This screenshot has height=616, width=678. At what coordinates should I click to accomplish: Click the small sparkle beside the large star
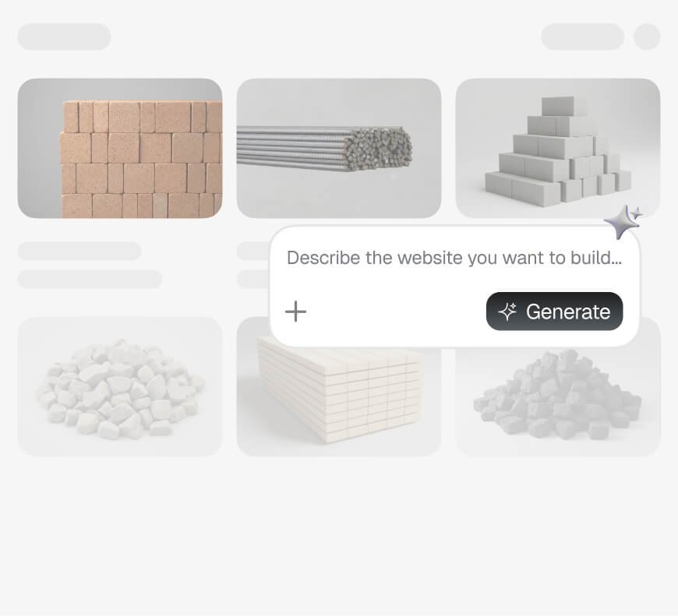point(637,213)
